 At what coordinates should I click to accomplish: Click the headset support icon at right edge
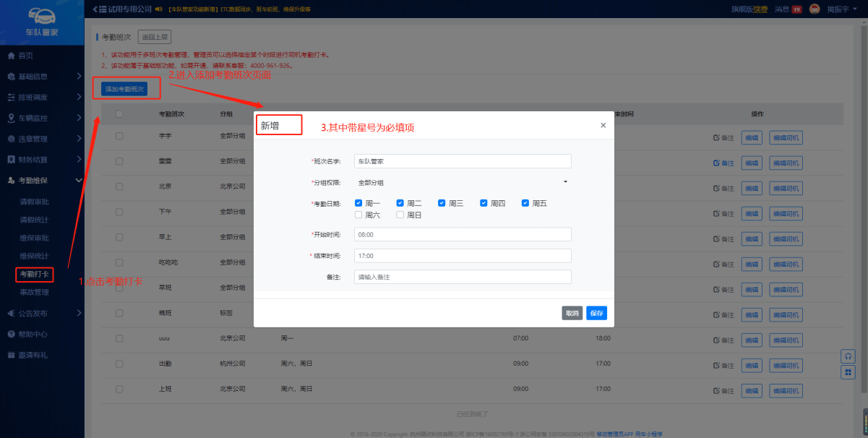coord(848,356)
